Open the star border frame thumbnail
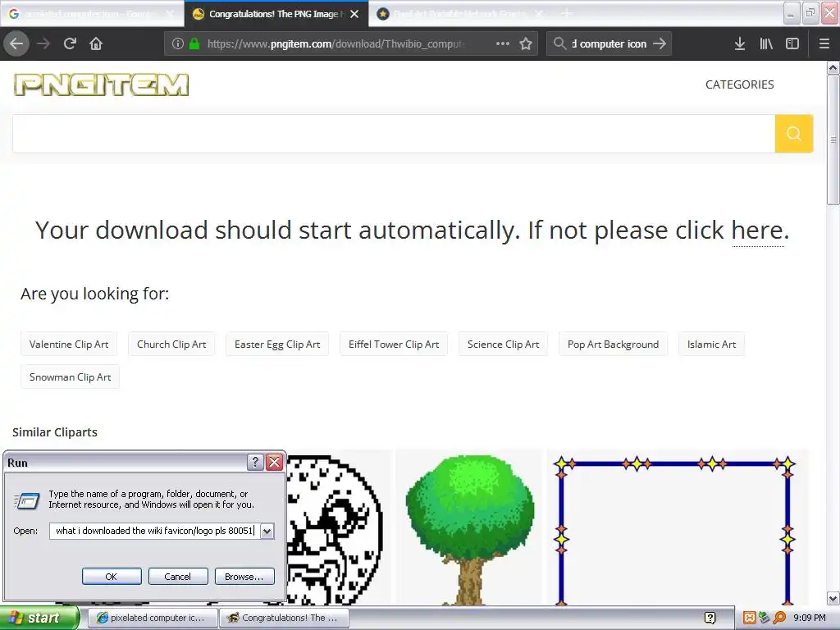This screenshot has width=840, height=630. point(677,527)
